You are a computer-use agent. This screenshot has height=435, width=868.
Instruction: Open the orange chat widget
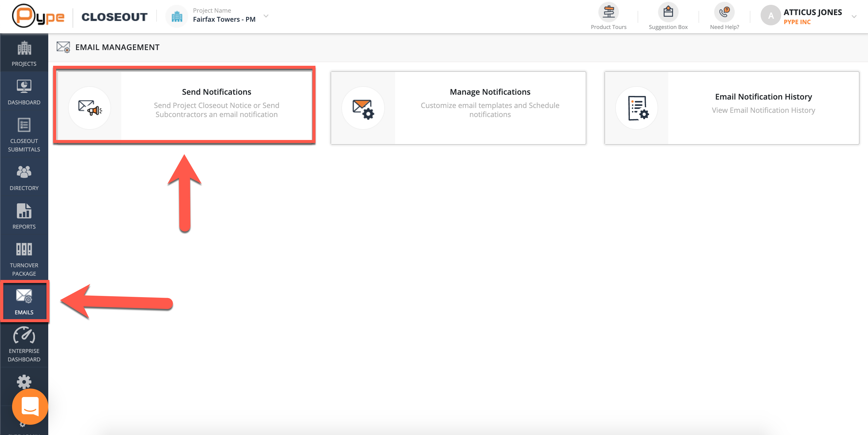(x=30, y=406)
